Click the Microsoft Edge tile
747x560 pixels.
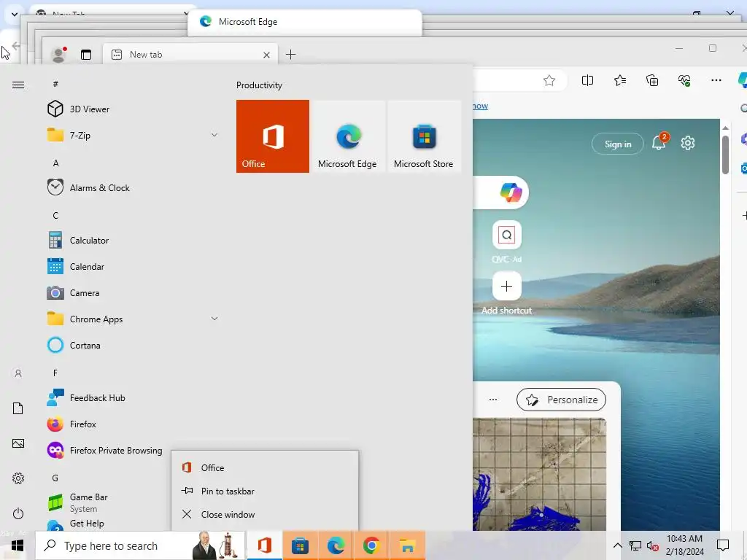point(347,136)
